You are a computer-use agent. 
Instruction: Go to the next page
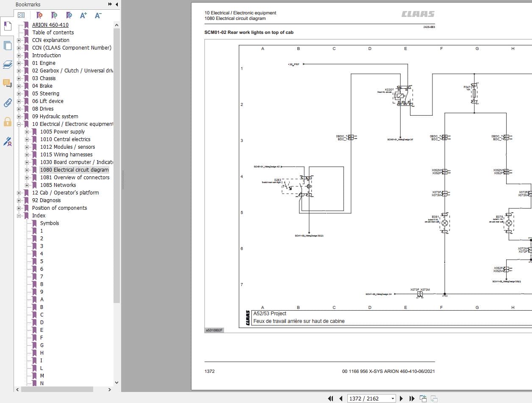coord(402,398)
